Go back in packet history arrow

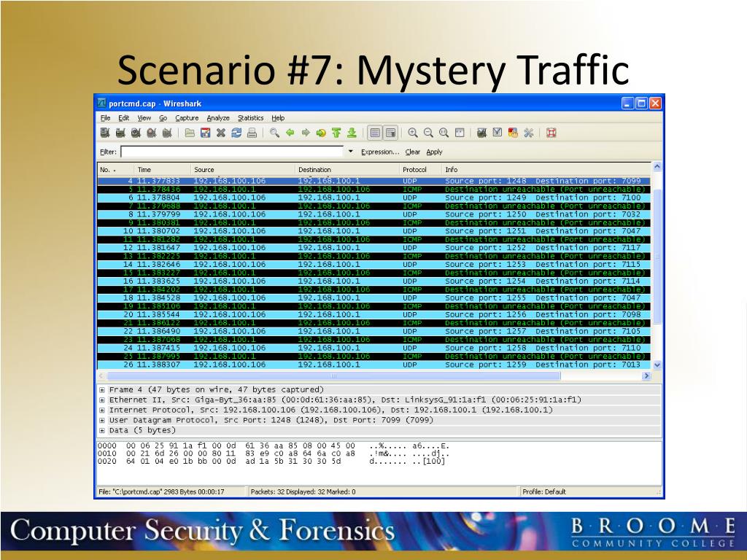(290, 133)
